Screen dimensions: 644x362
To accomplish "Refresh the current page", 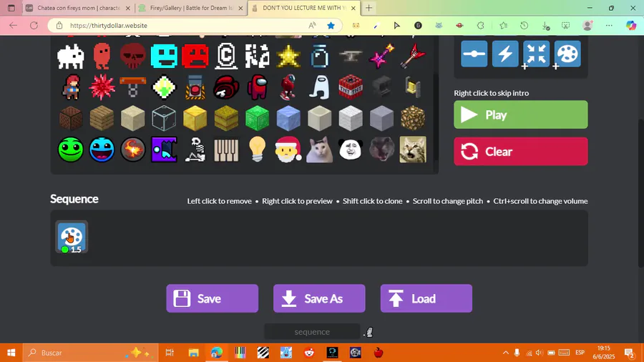I will point(34,26).
